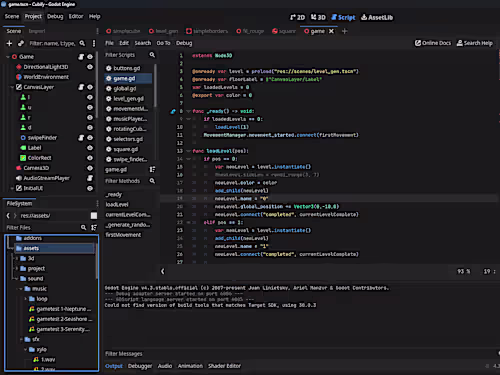500x375 pixels.
Task: Click the search icon in scene node filter
Action: point(82,43)
